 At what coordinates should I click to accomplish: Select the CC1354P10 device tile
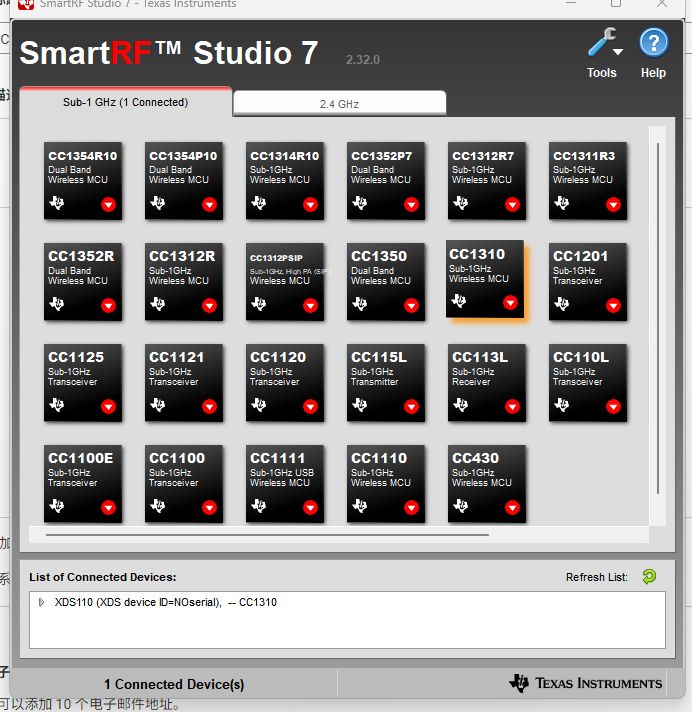184,181
